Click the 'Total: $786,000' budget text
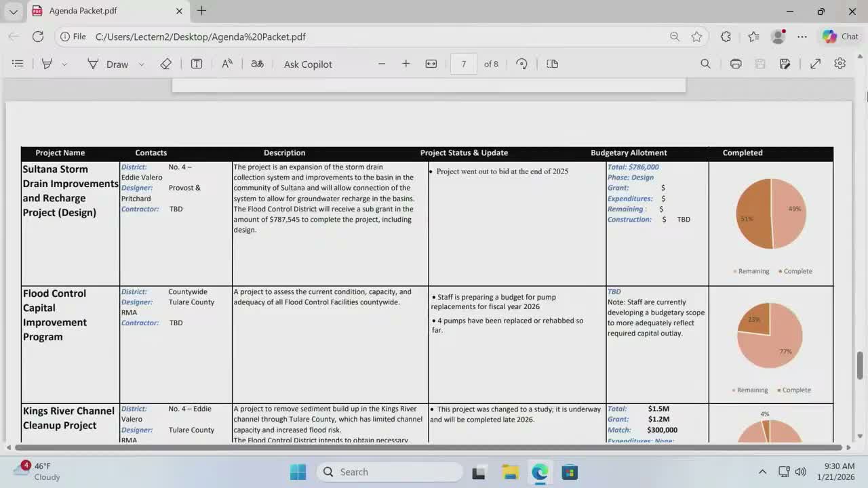 point(633,167)
